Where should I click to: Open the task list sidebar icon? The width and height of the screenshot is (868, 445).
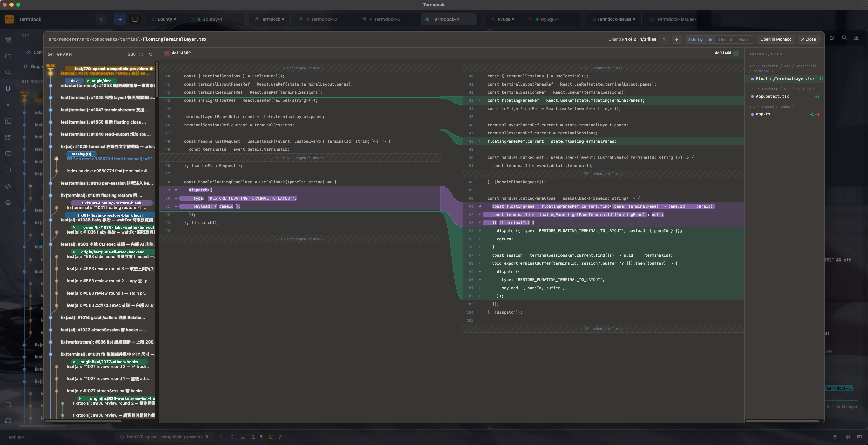point(8,137)
